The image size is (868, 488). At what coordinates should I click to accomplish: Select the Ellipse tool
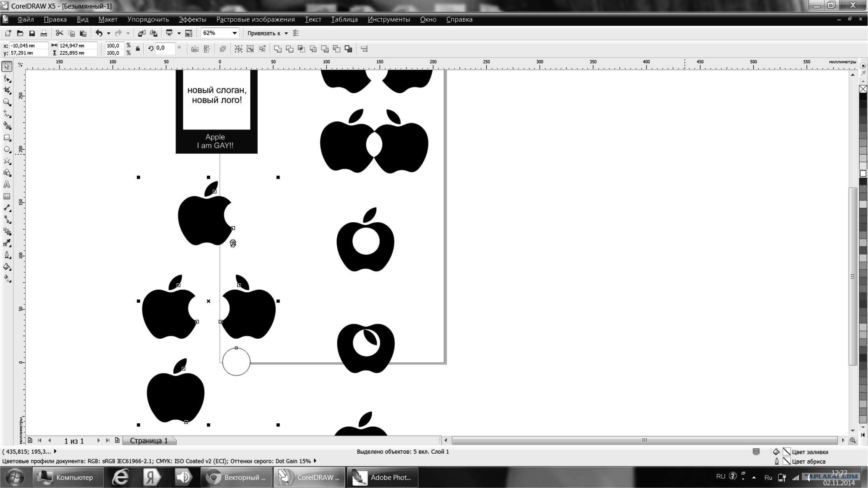coord(7,149)
